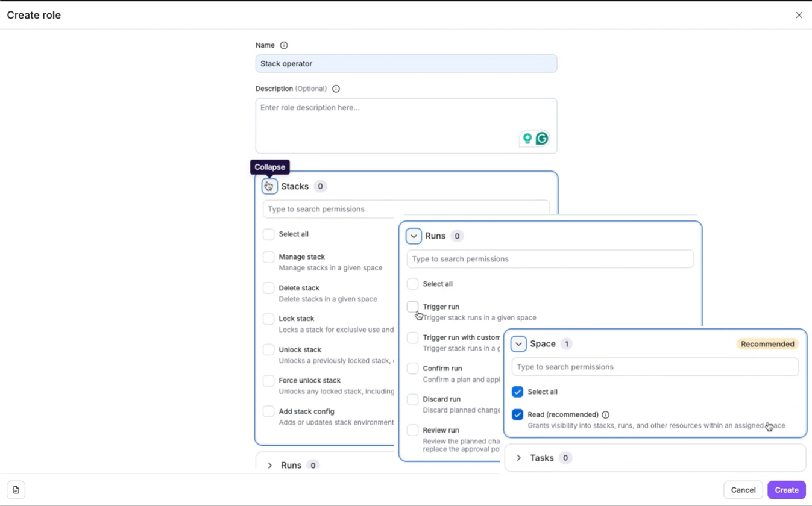The image size is (812, 506).
Task: Click the green Grammarly icon in description
Action: tap(542, 139)
